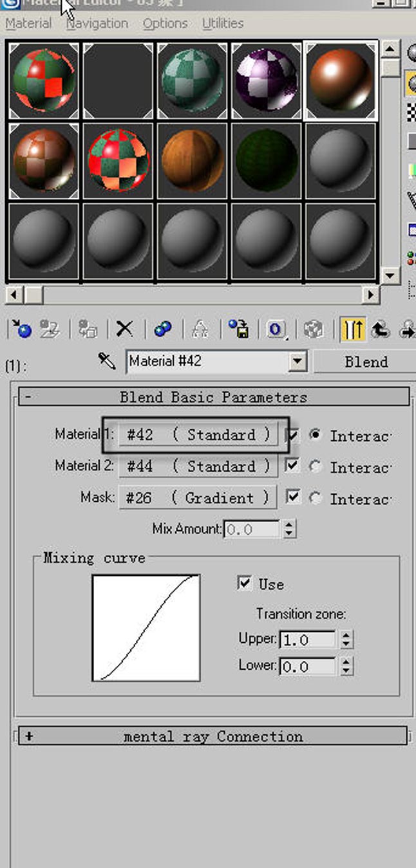This screenshot has height=868, width=416.
Task: Select red-green checker sphere beside empty slot
Action: [x=44, y=81]
